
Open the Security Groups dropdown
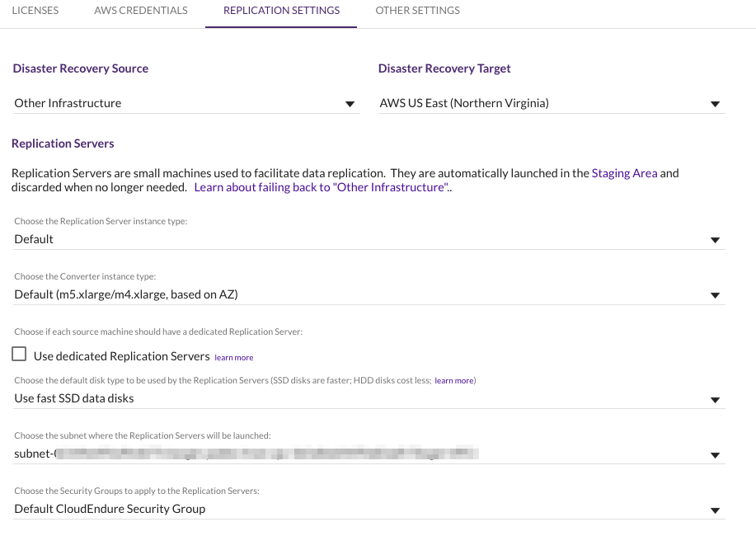369,509
